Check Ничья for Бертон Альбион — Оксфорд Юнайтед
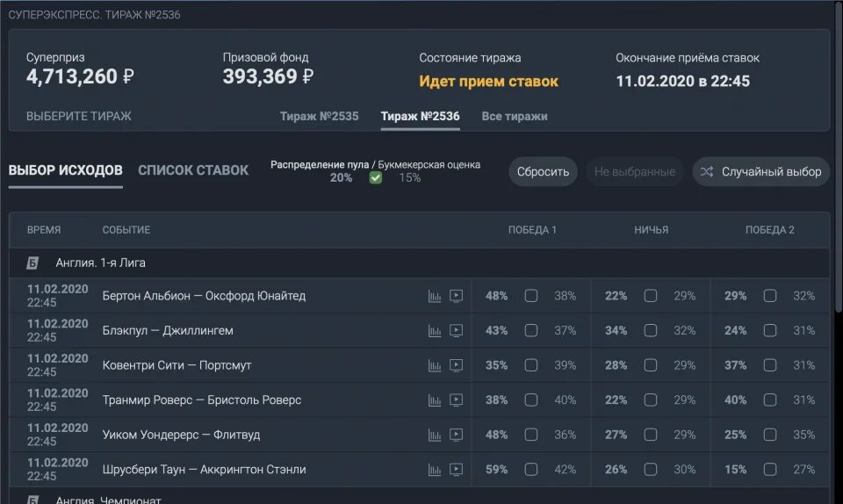Image resolution: width=843 pixels, height=504 pixels. (x=651, y=296)
